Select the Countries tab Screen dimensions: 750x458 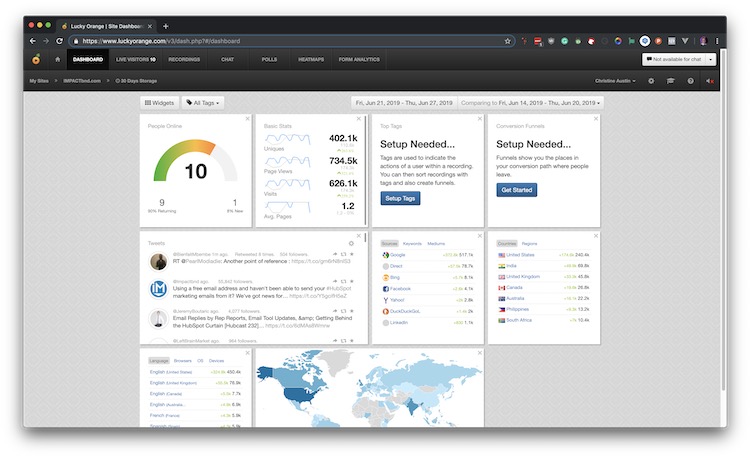[507, 244]
